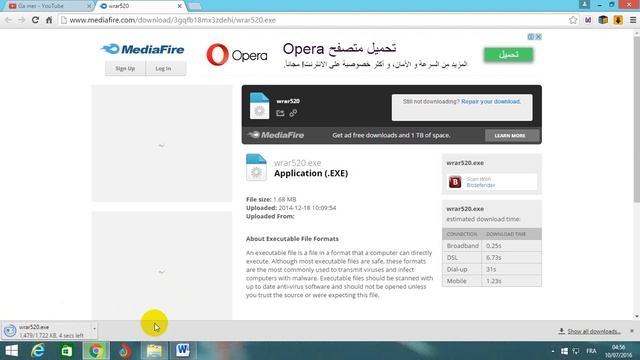Click the green Arabic download button in the ad
Viewport: 640px width, 360px height.
pyautogui.click(x=508, y=55)
